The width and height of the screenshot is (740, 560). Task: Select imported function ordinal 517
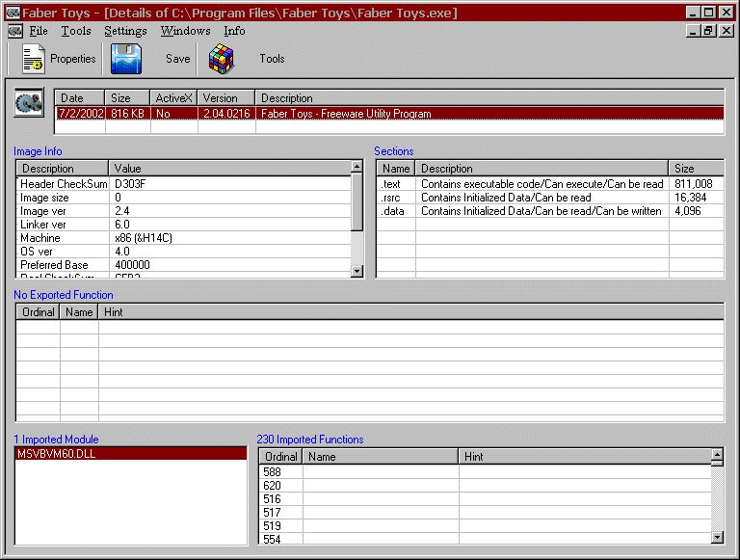point(486,513)
